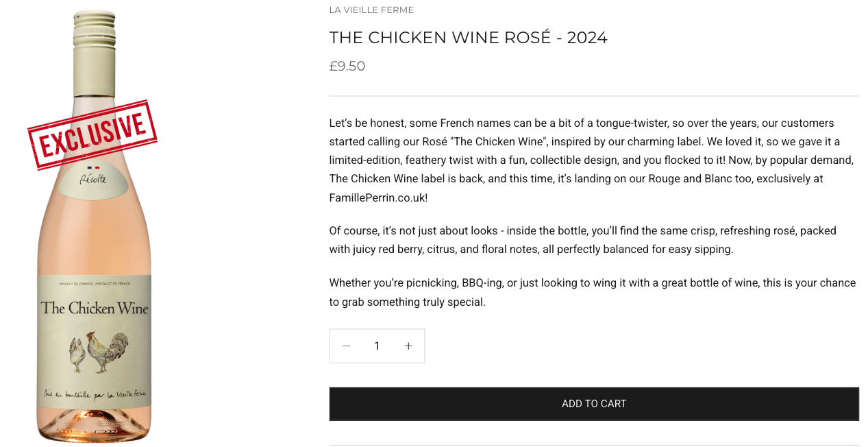Click the FamillePerrin.co.uk text in description

pyautogui.click(x=378, y=197)
